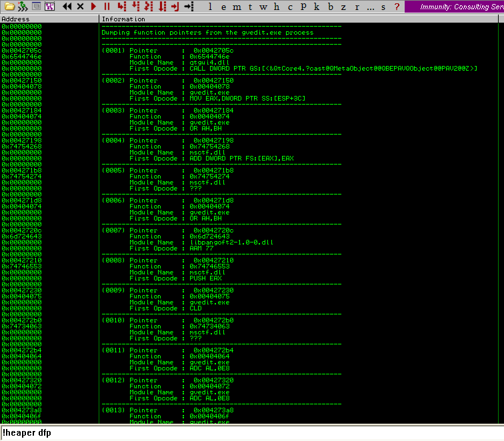Click the Step over icon
504x441 pixels.
pos(135,6)
